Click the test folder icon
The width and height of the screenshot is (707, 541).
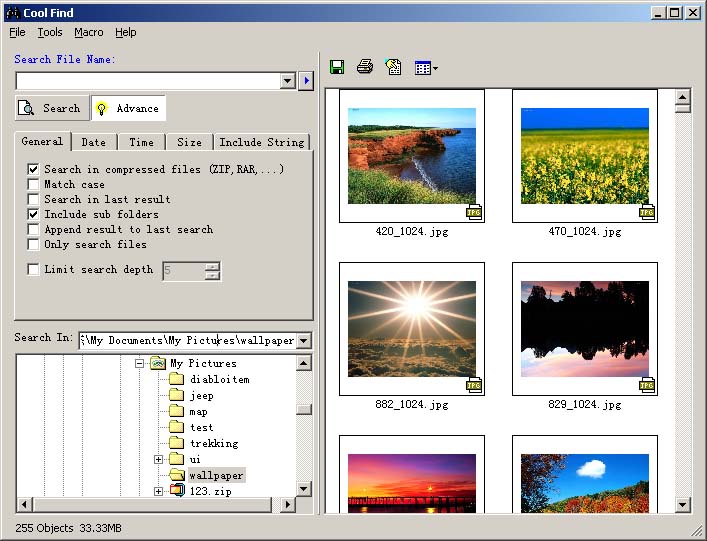176,426
